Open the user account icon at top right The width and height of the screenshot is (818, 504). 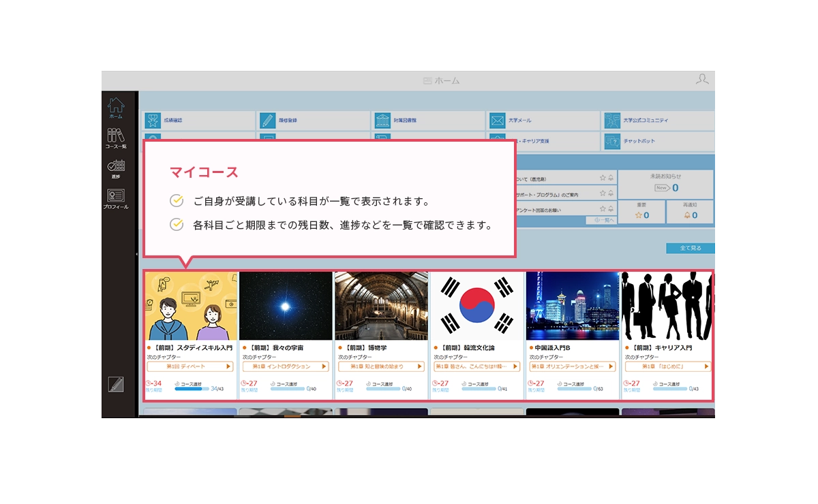[x=702, y=80]
